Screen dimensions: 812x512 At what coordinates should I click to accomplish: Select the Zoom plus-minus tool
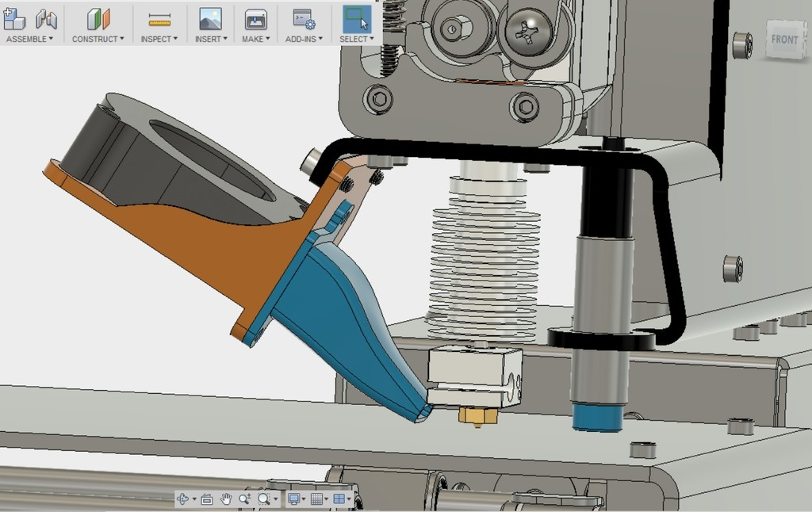pos(245,499)
